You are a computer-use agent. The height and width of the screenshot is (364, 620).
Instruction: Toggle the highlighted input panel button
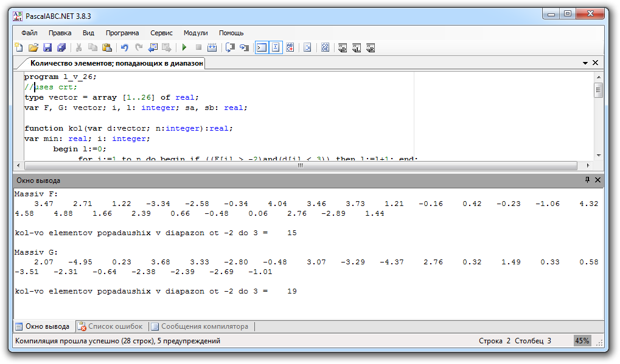tap(276, 47)
